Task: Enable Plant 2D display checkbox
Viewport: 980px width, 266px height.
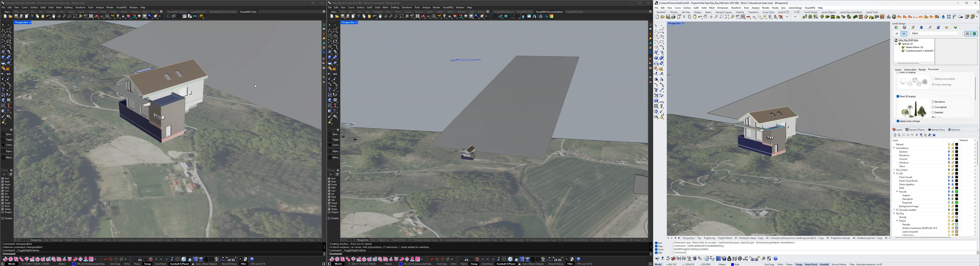Action: pos(898,72)
